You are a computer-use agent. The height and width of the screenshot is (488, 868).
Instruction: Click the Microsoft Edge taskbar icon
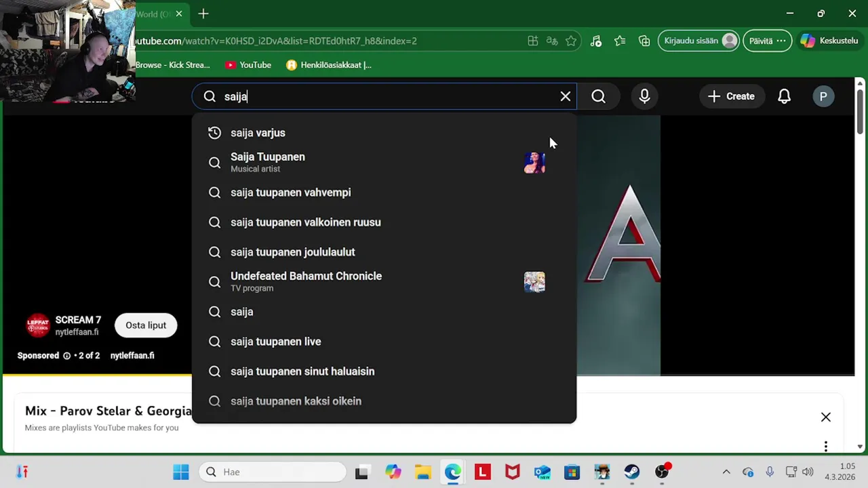452,472
